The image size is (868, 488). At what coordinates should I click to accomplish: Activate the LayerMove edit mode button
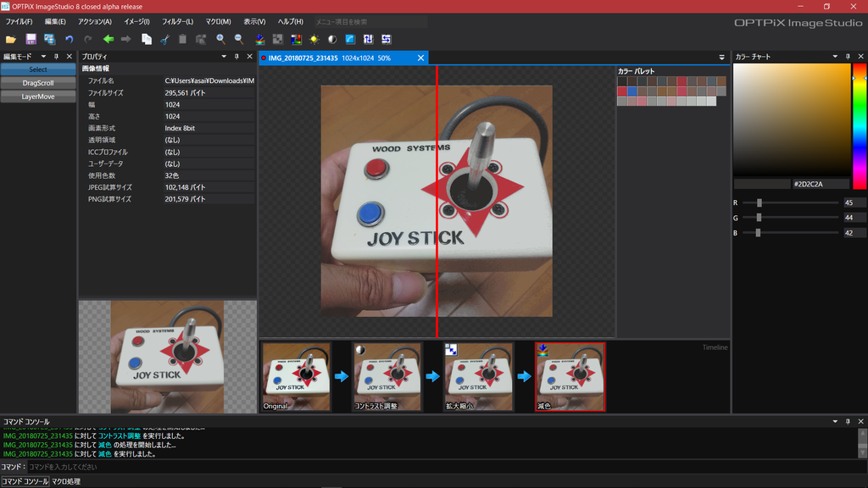tap(38, 97)
